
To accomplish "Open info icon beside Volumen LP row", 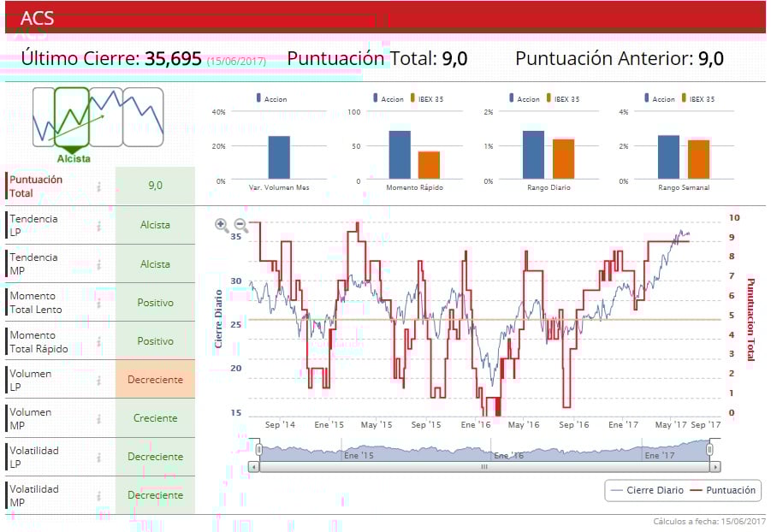I will click(x=98, y=380).
